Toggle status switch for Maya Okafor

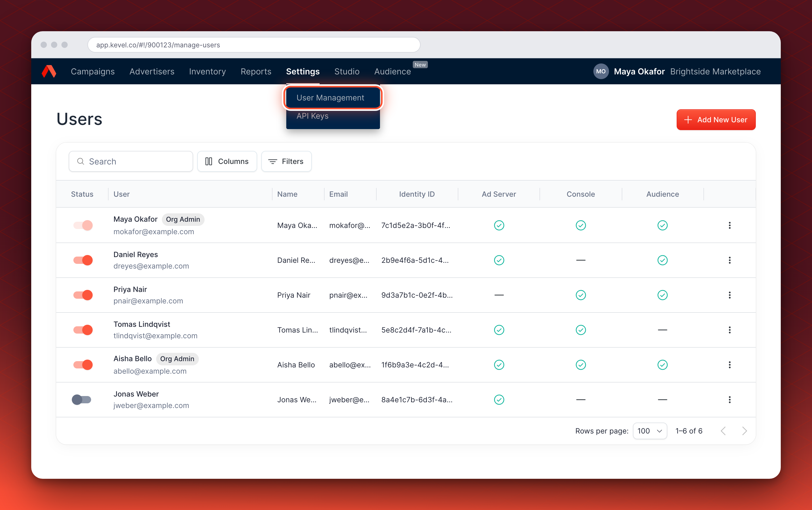(x=83, y=225)
